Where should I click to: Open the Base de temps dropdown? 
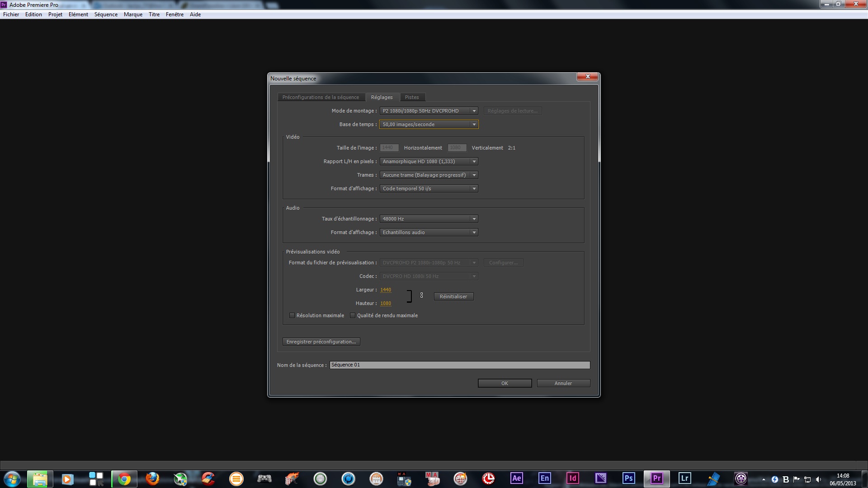click(428, 124)
